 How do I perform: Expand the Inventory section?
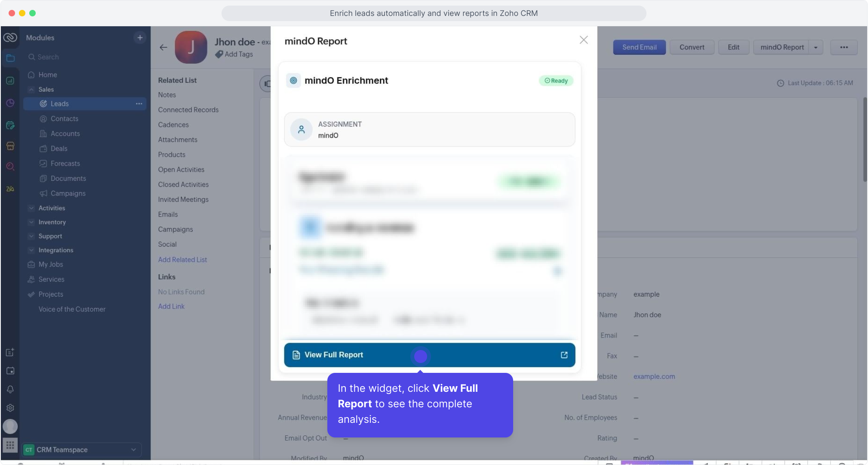[x=31, y=222]
